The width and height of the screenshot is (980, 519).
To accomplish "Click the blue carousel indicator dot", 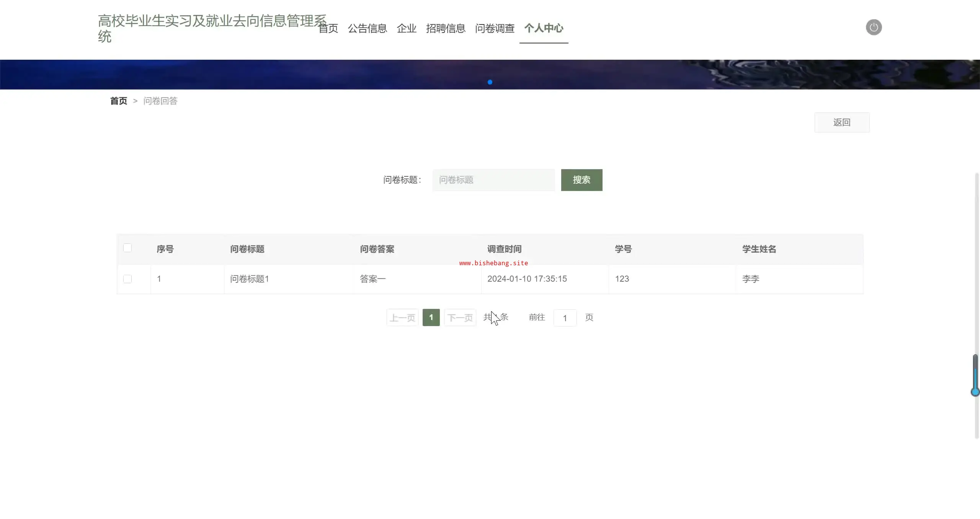I will point(490,82).
